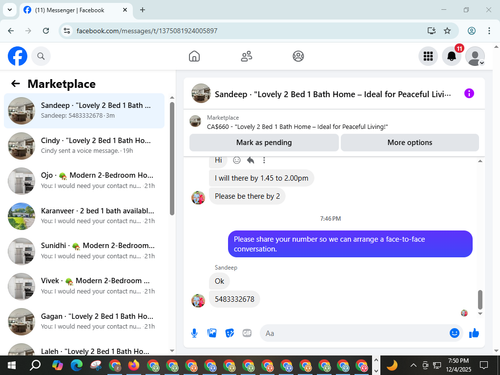Click the More options button
This screenshot has height=375, width=500.
[x=410, y=143]
